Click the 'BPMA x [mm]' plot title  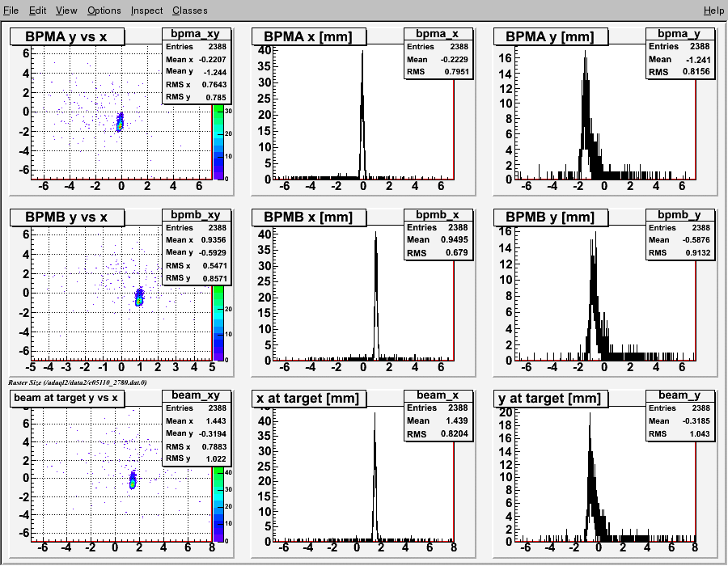(x=309, y=36)
